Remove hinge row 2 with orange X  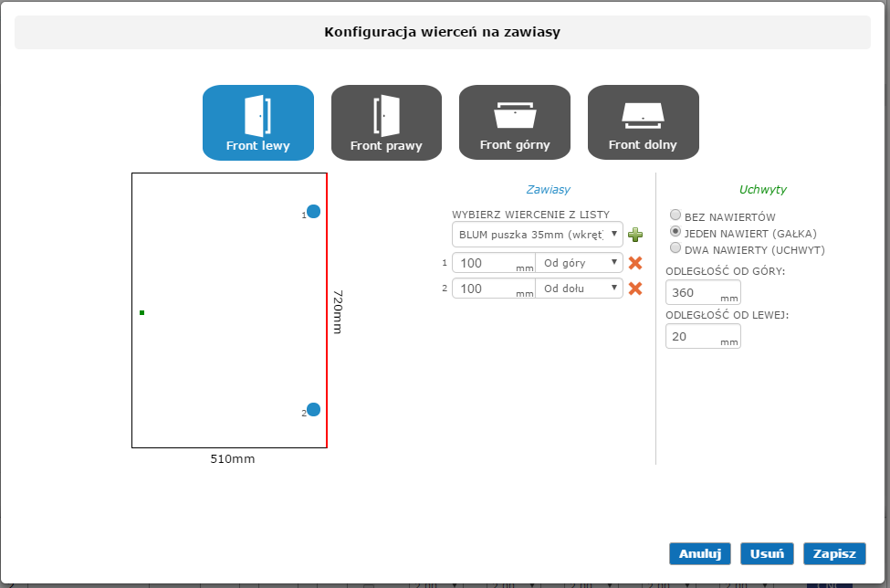635,289
